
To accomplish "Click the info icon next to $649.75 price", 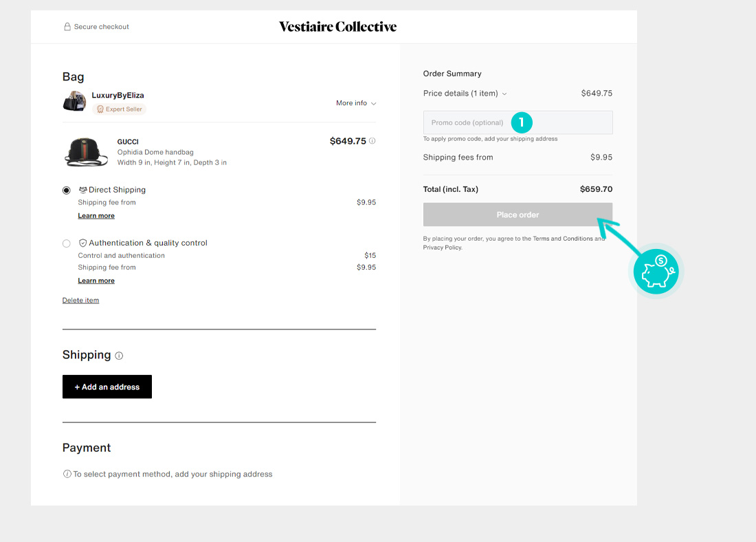I will 373,141.
